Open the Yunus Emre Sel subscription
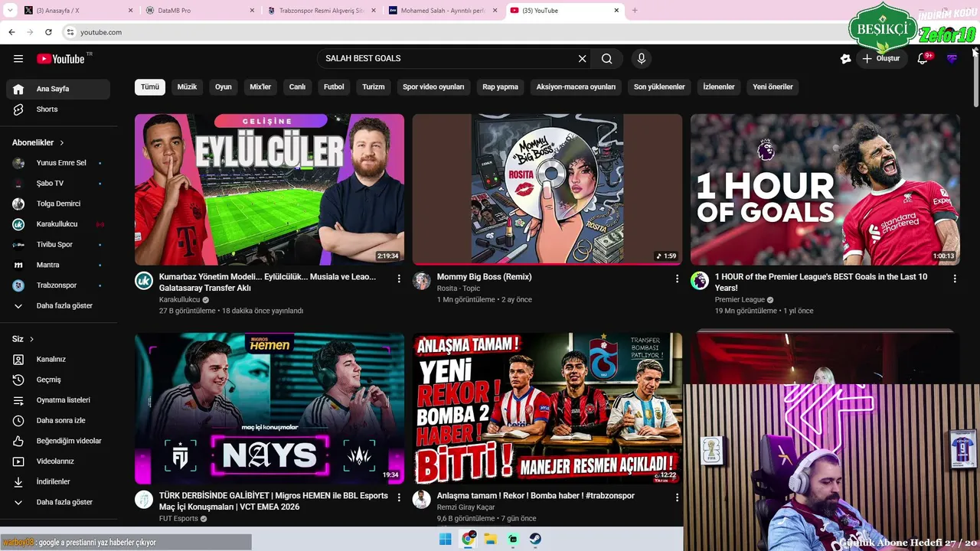The width and height of the screenshot is (980, 551). click(x=58, y=163)
